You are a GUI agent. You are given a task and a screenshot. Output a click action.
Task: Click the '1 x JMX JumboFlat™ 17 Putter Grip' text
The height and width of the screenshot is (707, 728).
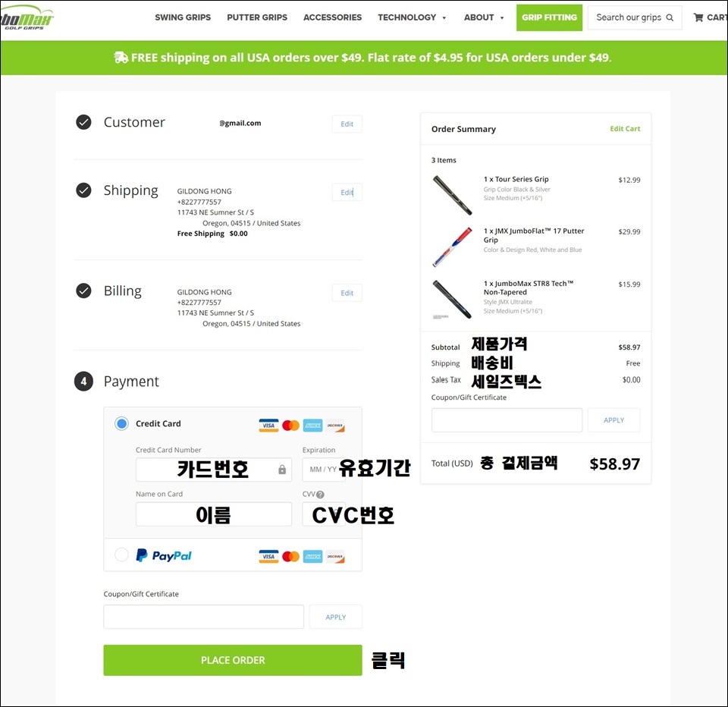click(x=534, y=235)
